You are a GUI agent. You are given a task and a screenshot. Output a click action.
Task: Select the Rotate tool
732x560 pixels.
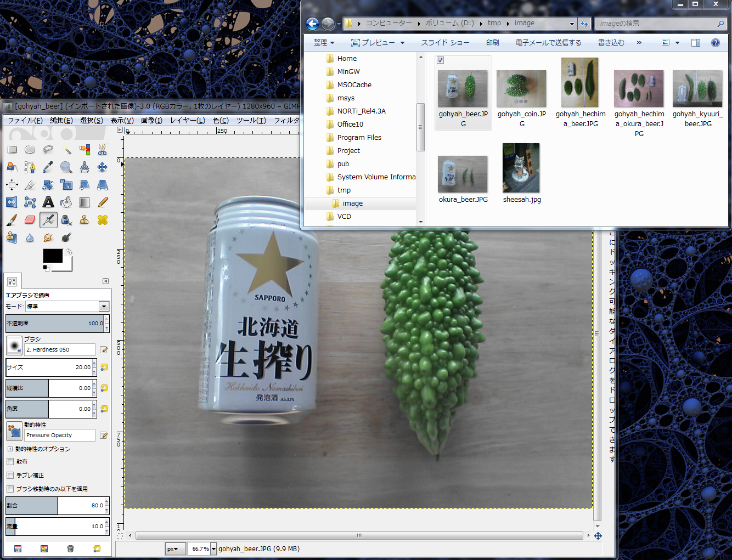click(x=48, y=185)
